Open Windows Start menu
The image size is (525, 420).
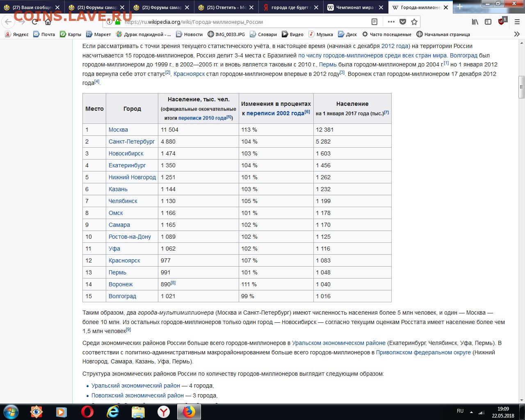click(x=11, y=411)
